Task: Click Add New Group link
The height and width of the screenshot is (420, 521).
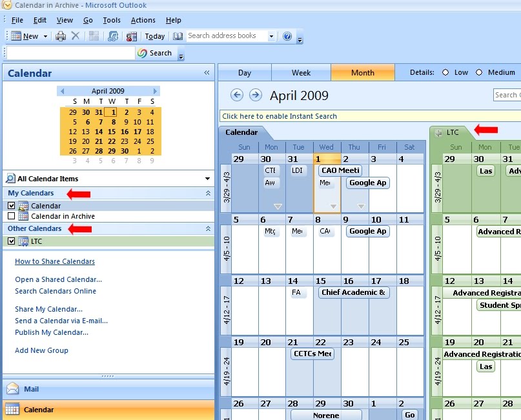Action: (41, 350)
